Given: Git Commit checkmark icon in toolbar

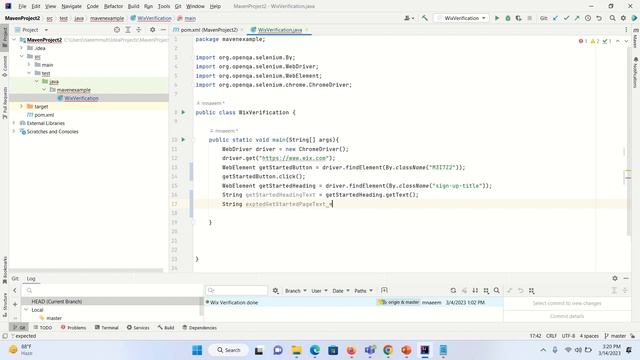Looking at the screenshot, I should tap(566, 18).
